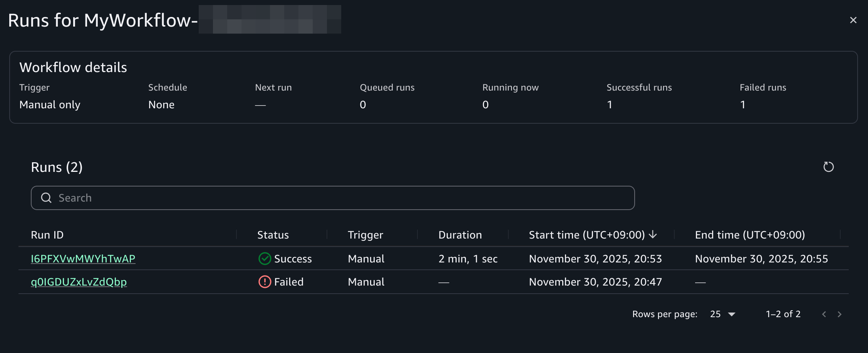
Task: Expand the rows-per-page selector showing 25
Action: click(722, 314)
